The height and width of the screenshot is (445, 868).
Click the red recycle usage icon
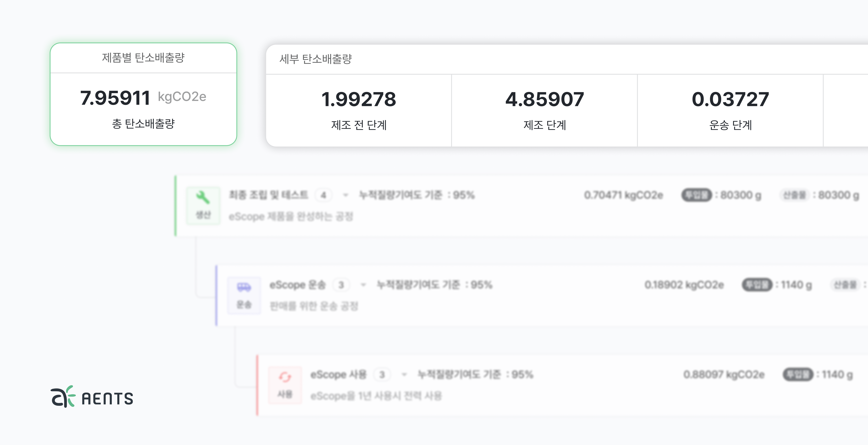coord(285,377)
